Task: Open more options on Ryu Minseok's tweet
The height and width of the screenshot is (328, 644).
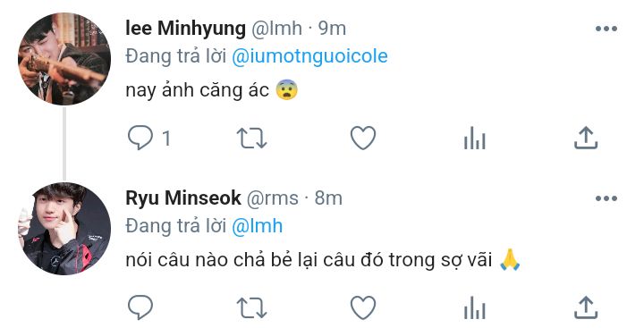Action: coord(606,198)
